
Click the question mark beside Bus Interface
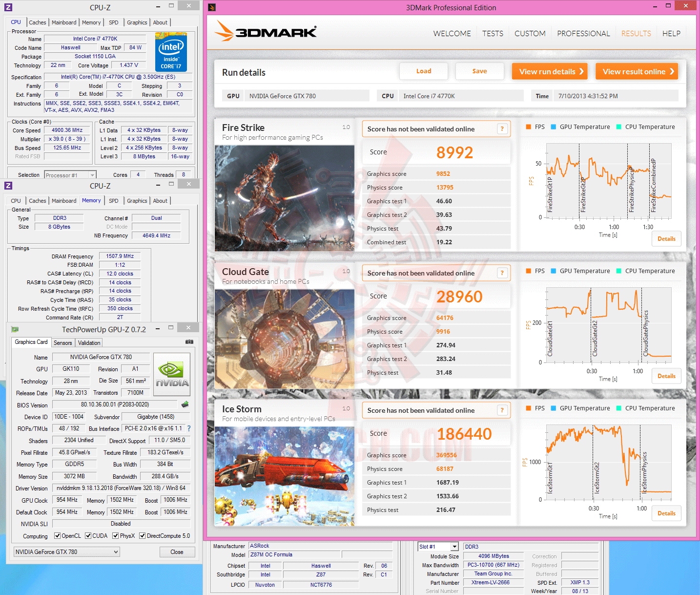click(189, 428)
